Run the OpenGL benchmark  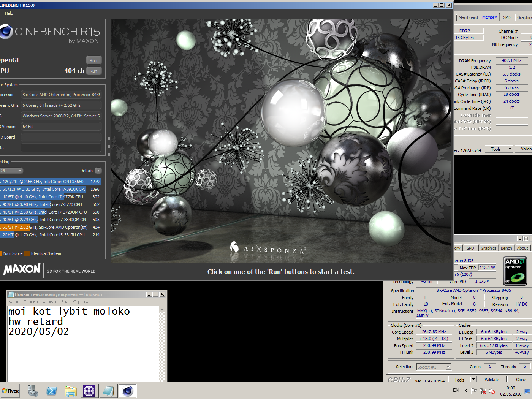point(93,60)
